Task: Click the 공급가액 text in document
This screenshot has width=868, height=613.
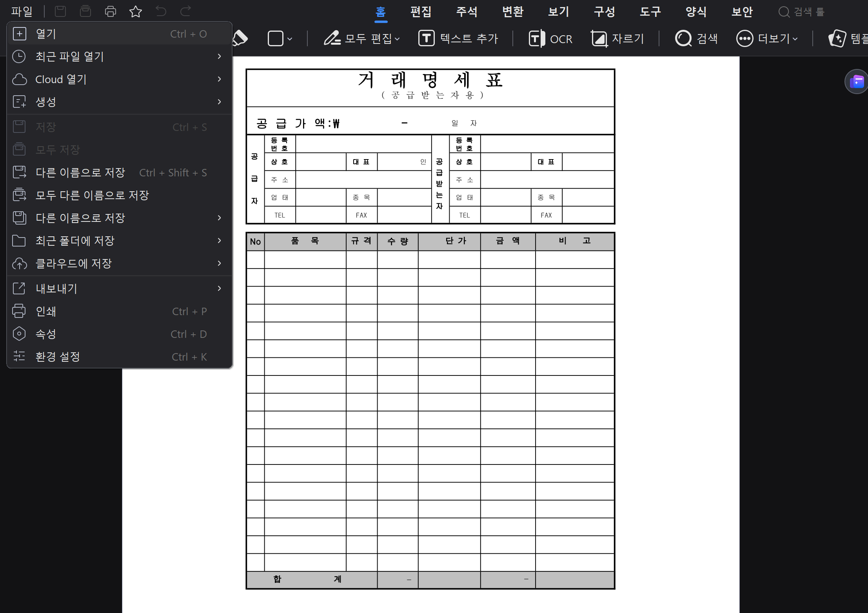Action: click(x=298, y=123)
